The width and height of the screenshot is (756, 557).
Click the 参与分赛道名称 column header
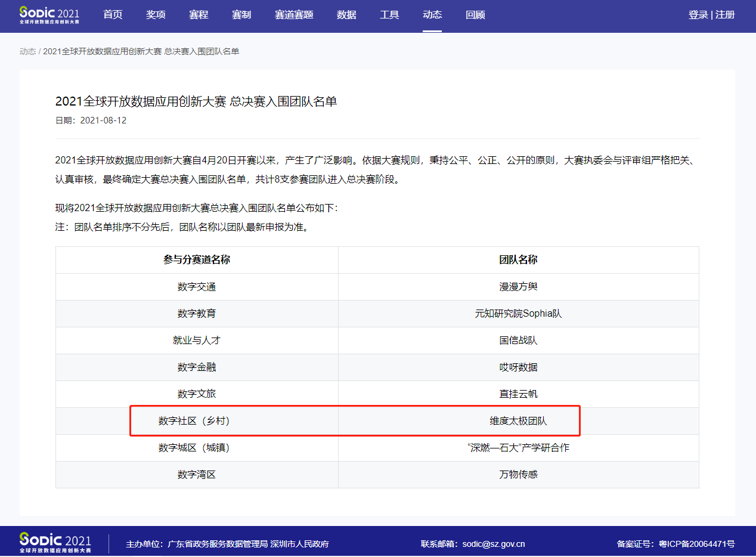(197, 260)
